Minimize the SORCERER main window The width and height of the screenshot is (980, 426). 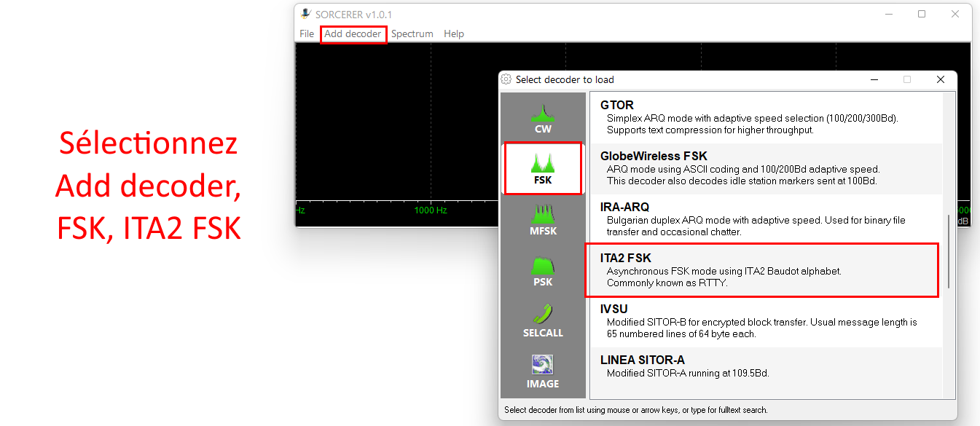(x=888, y=14)
